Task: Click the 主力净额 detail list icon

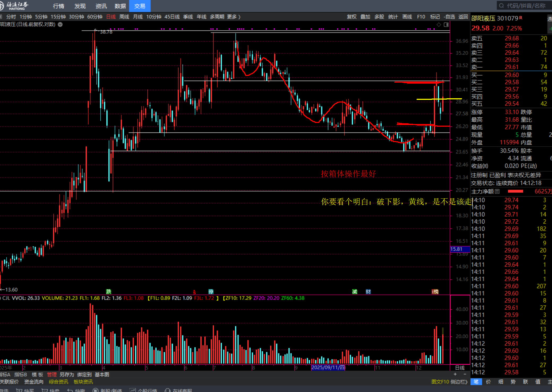Action: (497, 191)
